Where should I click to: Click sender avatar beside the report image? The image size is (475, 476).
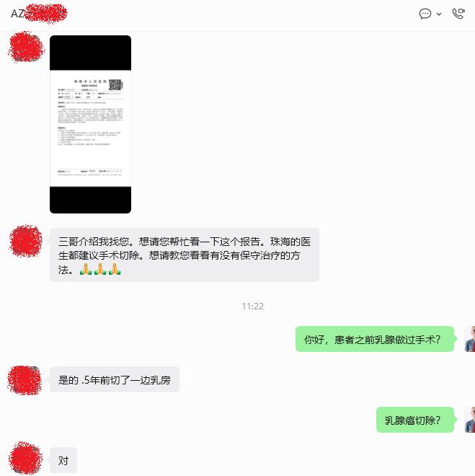[x=26, y=47]
